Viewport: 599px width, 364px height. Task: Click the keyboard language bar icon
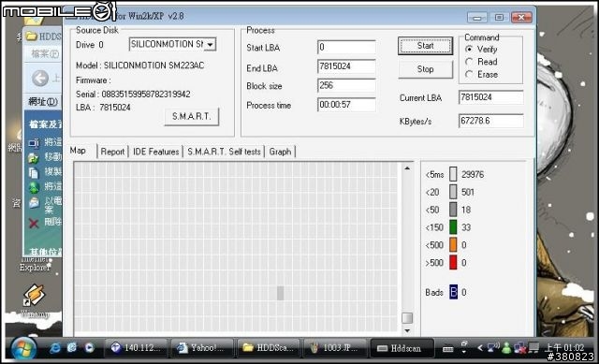tap(448, 349)
